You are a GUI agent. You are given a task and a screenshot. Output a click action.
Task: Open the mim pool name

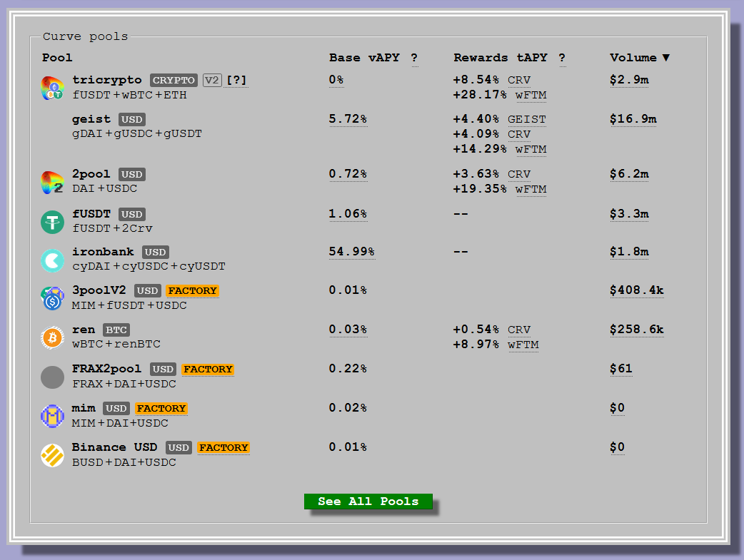[x=84, y=408]
